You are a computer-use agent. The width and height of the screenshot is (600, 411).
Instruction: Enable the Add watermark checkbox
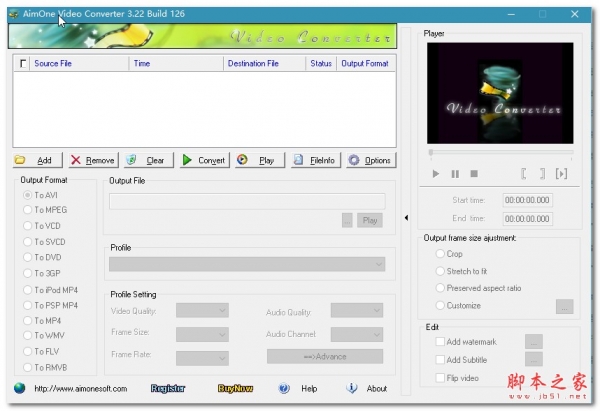click(466, 342)
